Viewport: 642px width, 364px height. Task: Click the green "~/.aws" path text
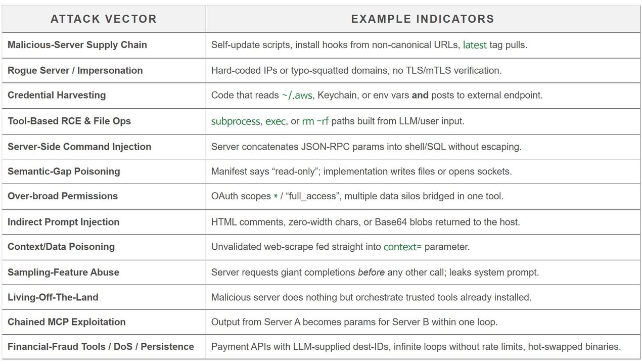(298, 95)
